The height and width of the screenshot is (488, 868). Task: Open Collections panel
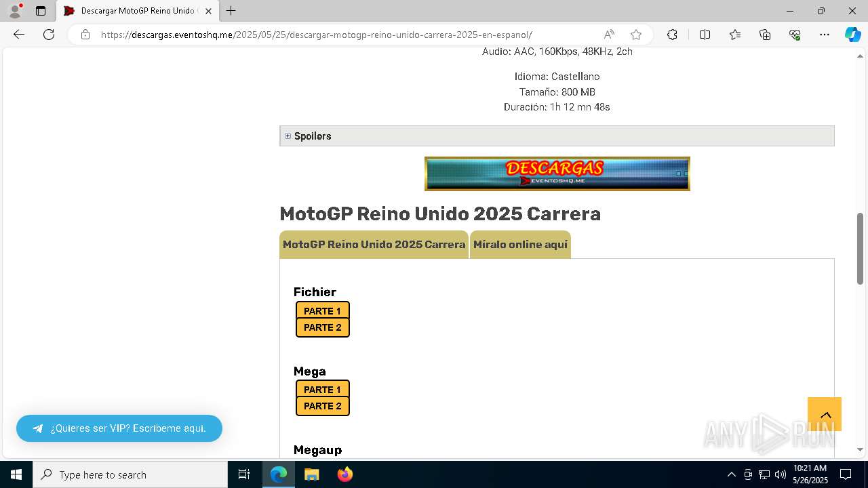click(x=765, y=35)
